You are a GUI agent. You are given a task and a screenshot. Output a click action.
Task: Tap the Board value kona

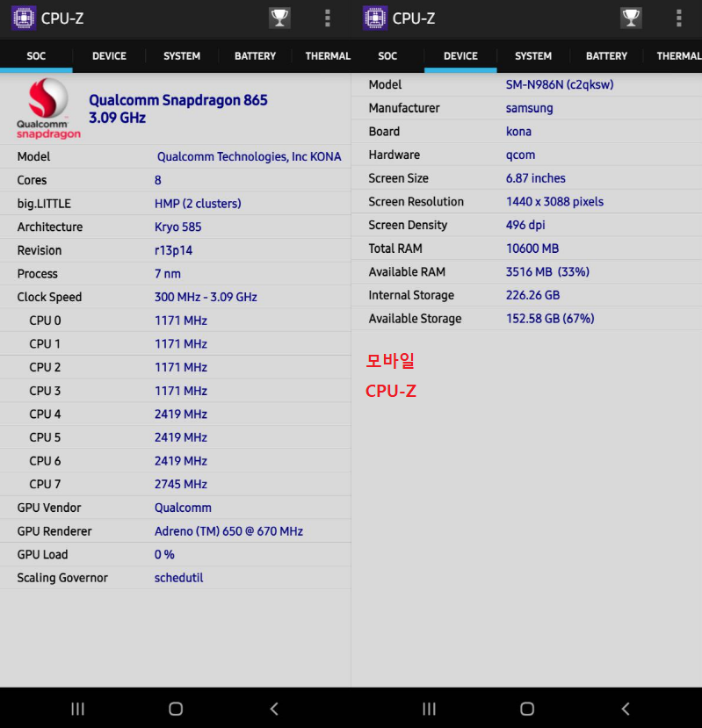coord(518,132)
